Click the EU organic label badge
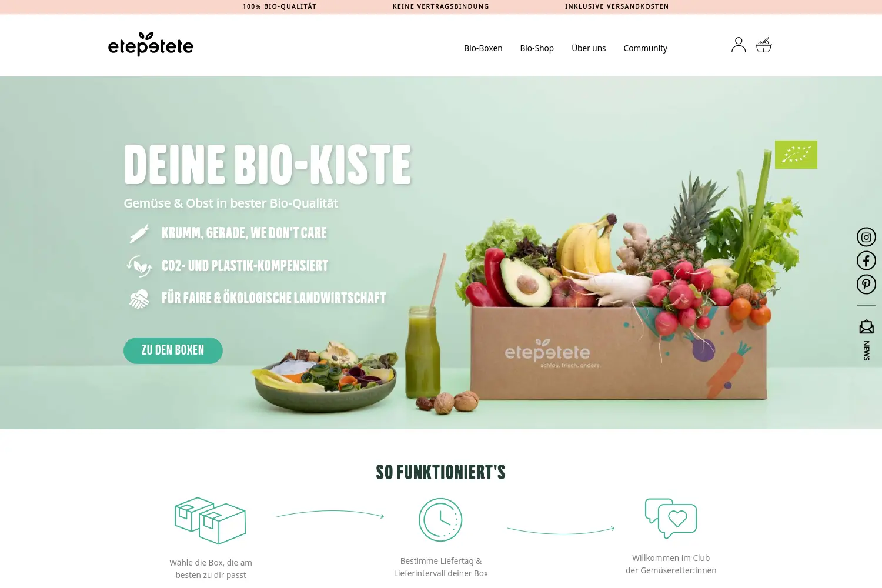The image size is (882, 588). (796, 155)
